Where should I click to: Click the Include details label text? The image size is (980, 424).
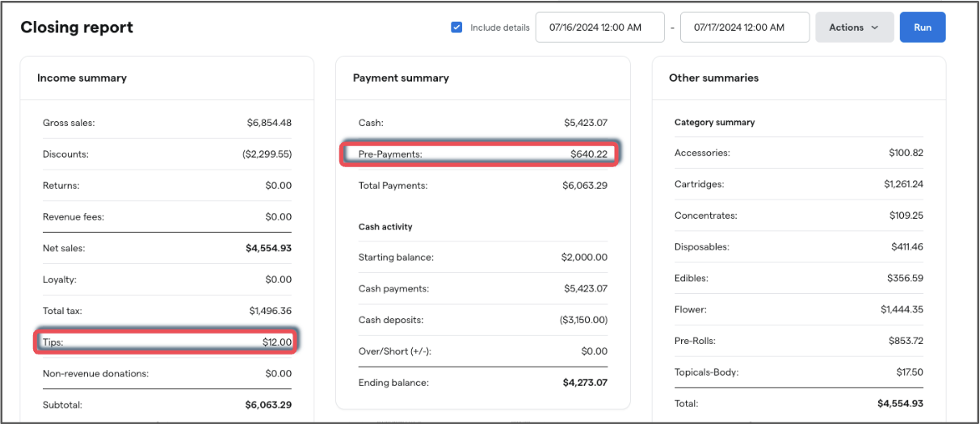pos(500,27)
